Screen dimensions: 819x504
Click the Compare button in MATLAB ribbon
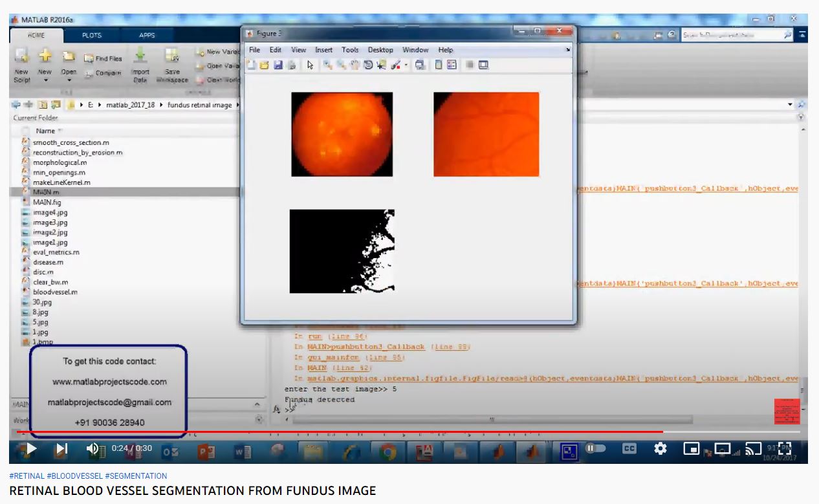(104, 73)
